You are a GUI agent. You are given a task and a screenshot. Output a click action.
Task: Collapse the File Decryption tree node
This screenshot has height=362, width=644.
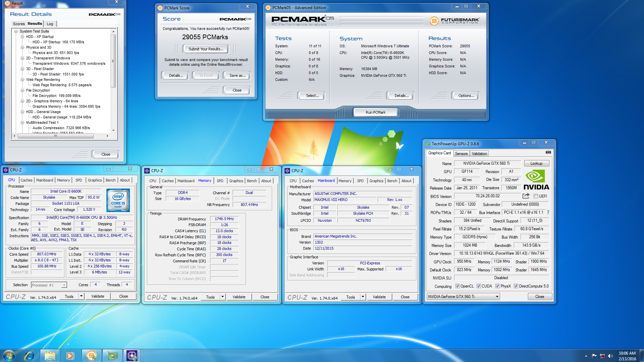(x=22, y=90)
